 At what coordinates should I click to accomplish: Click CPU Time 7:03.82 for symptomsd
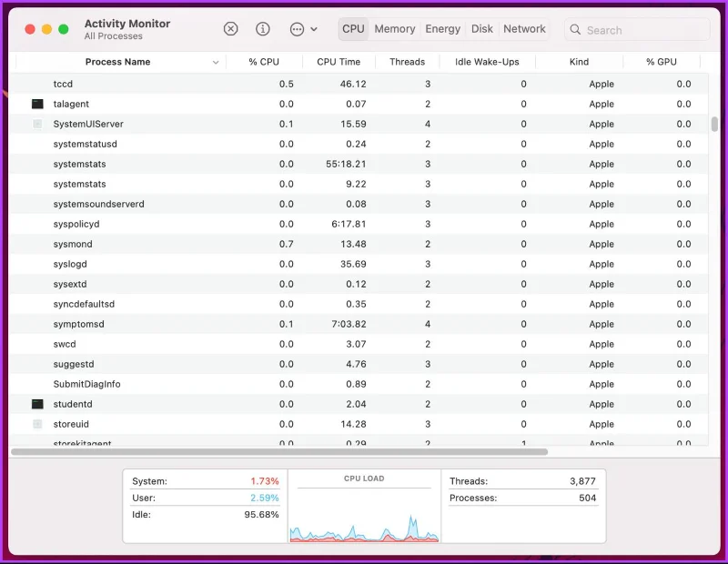tap(349, 324)
